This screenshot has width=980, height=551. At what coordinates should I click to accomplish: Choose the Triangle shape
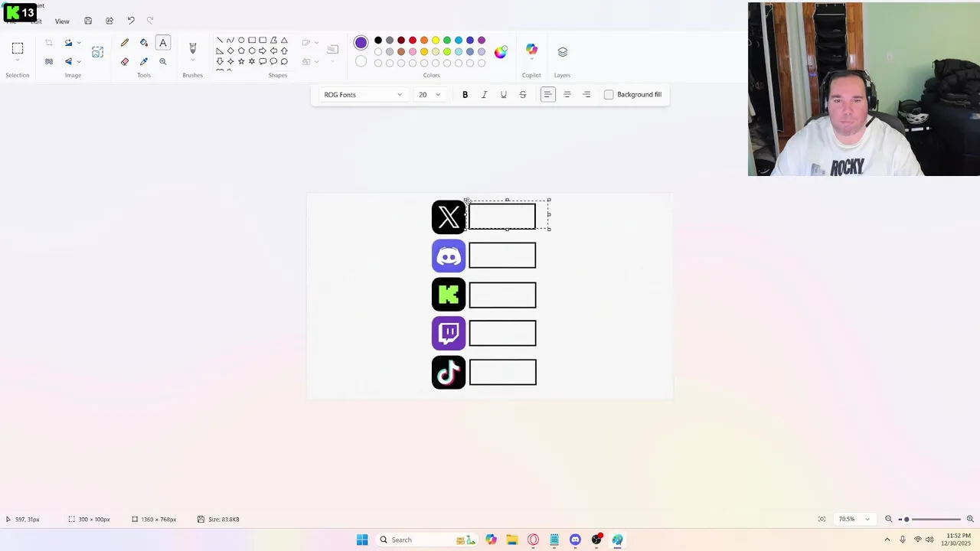284,40
